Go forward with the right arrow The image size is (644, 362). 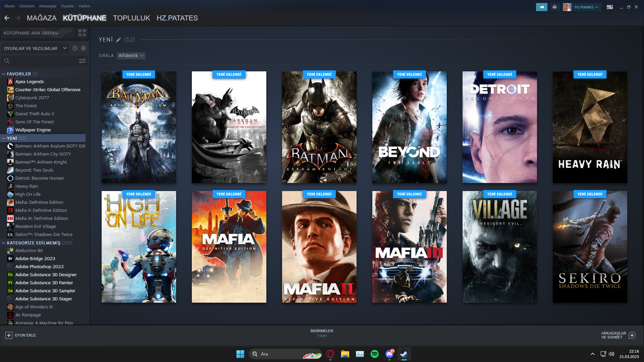pyautogui.click(x=18, y=18)
